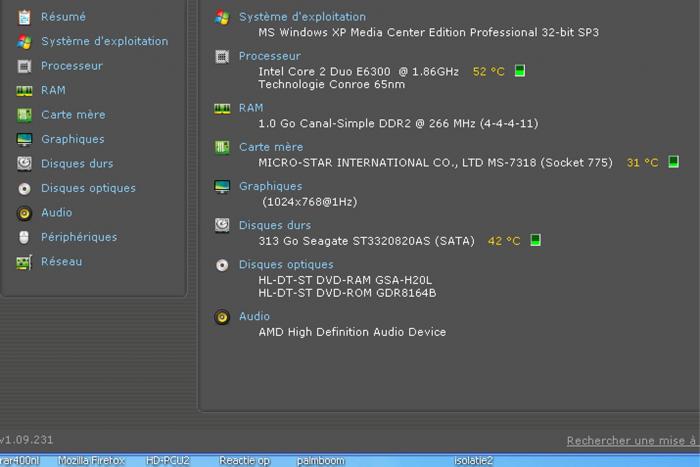Click the RAM stick icon in sidebar
The height and width of the screenshot is (467, 700).
tap(25, 91)
